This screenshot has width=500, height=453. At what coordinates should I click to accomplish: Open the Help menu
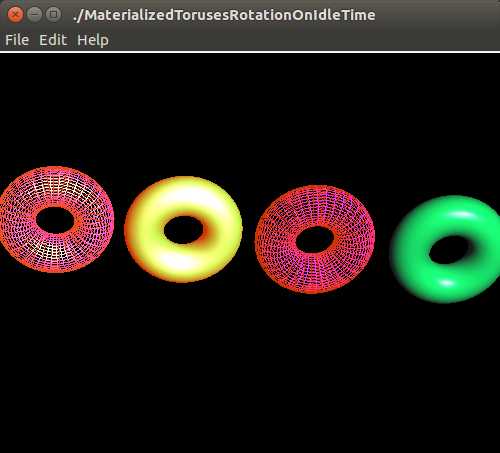click(x=93, y=40)
